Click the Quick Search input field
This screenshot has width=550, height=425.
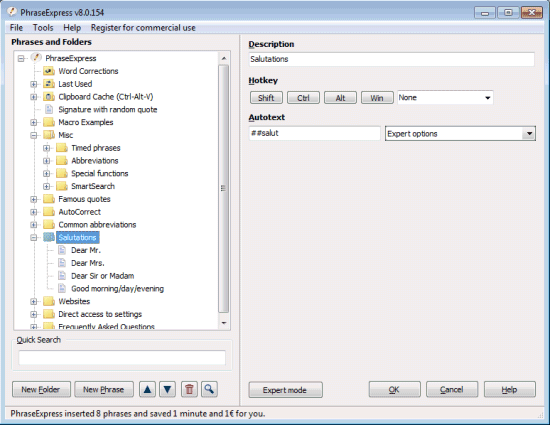point(122,358)
